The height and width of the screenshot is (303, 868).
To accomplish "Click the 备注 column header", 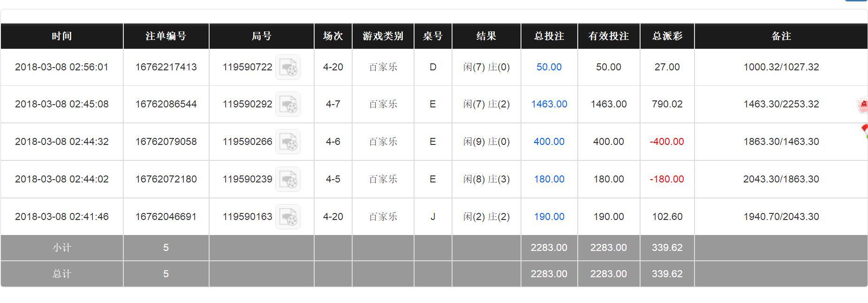I will click(x=781, y=36).
